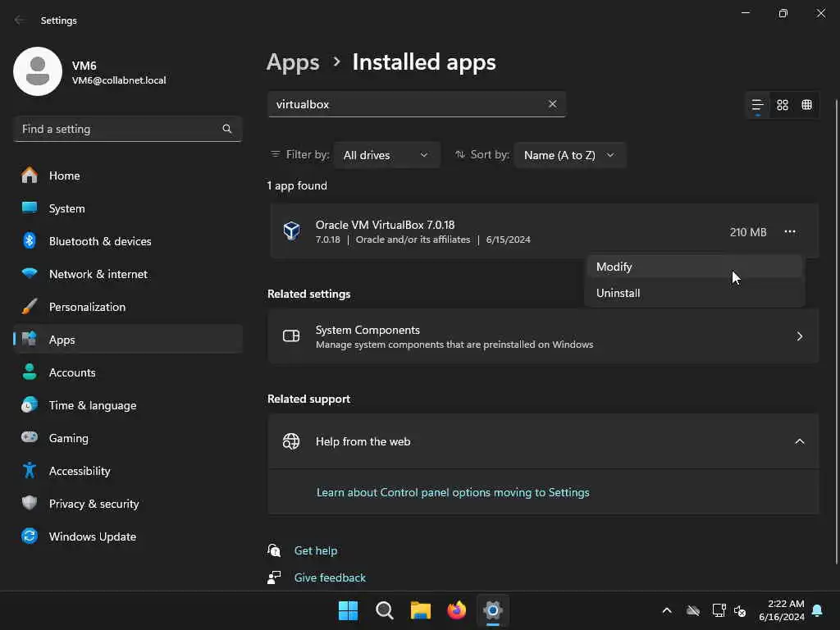Choose Uninstall from the context menu
The image size is (840, 630).
tap(619, 293)
